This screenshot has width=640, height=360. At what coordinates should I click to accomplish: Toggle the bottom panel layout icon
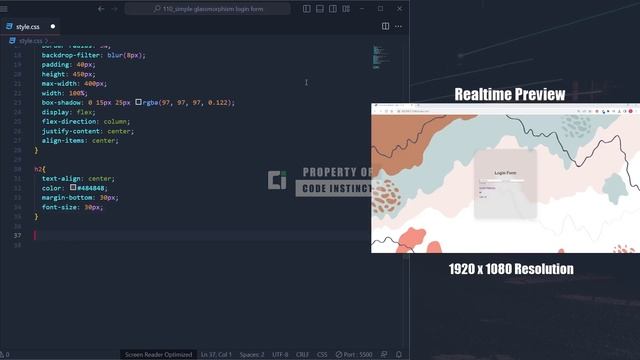[320, 9]
